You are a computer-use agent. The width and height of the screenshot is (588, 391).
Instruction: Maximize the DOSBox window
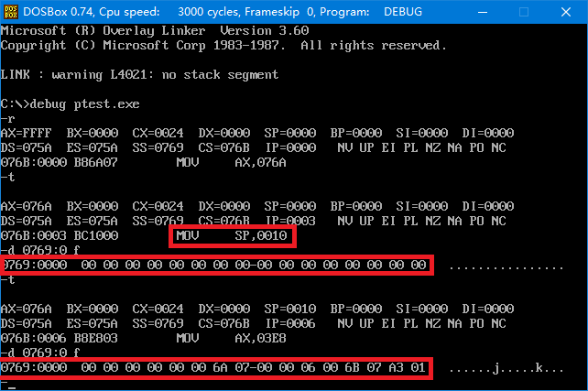click(x=524, y=12)
